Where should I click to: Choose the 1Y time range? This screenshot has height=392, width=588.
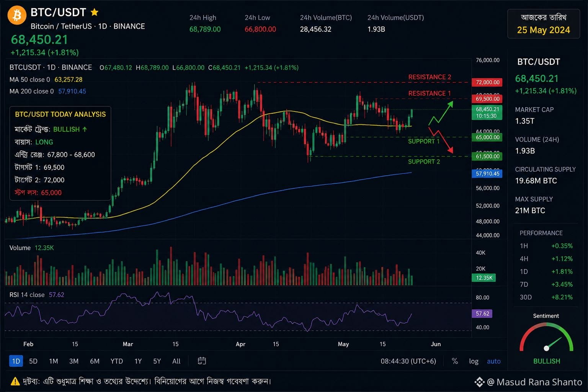[138, 361]
